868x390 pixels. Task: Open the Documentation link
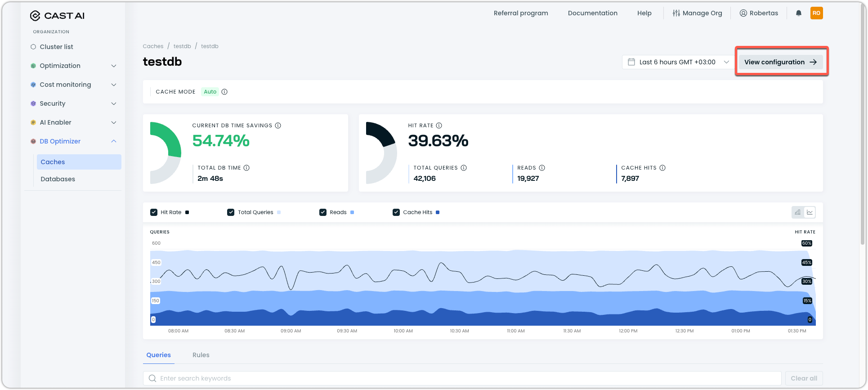[x=593, y=13]
